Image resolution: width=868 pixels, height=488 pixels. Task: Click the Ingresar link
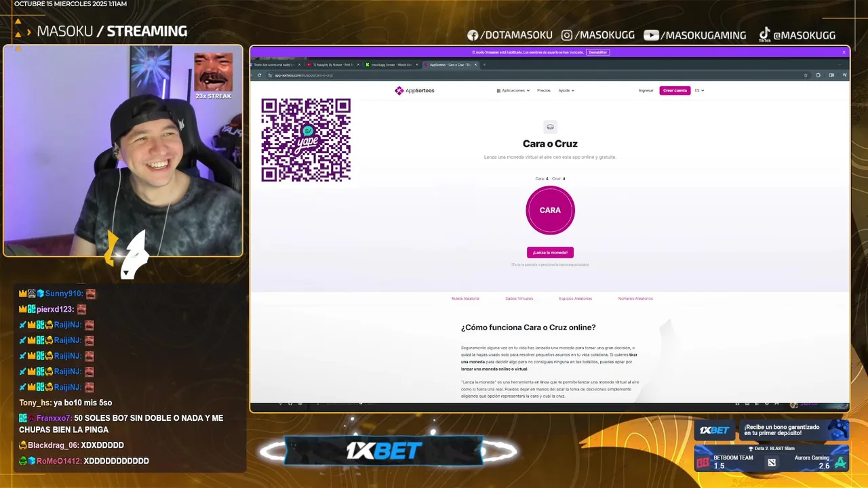coord(646,90)
